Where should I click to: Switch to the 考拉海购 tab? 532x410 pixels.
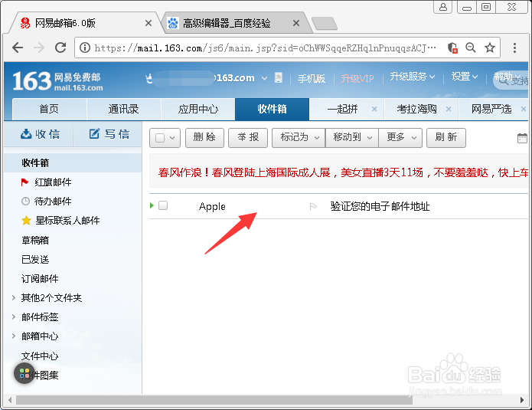click(416, 110)
